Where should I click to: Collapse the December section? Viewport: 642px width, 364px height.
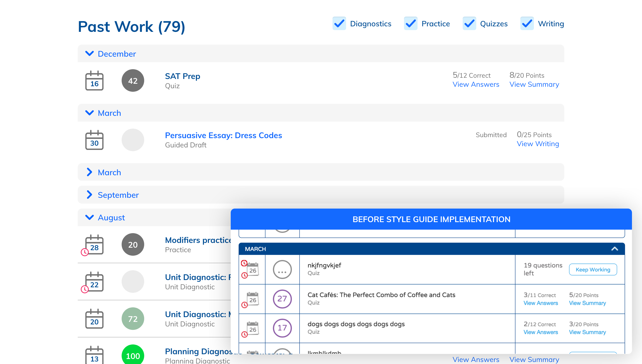[x=90, y=54]
